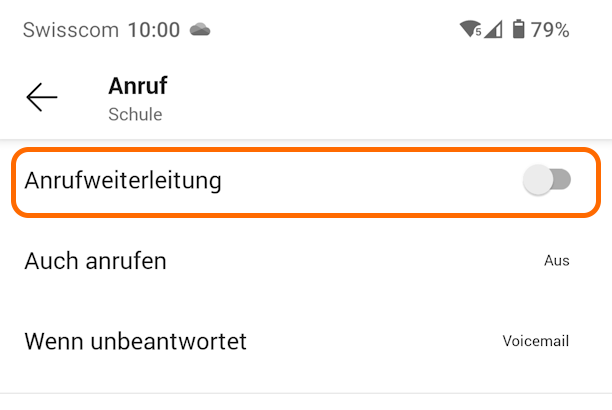The width and height of the screenshot is (612, 410).
Task: Tap the 79% battery percentage
Action: tap(550, 30)
